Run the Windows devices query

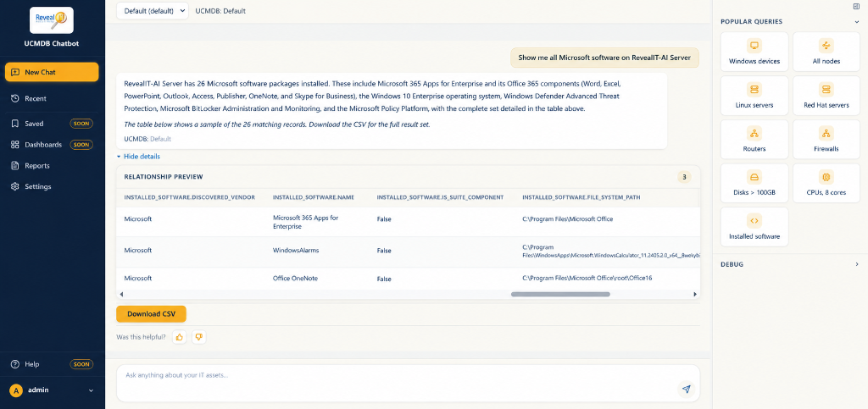coord(754,52)
